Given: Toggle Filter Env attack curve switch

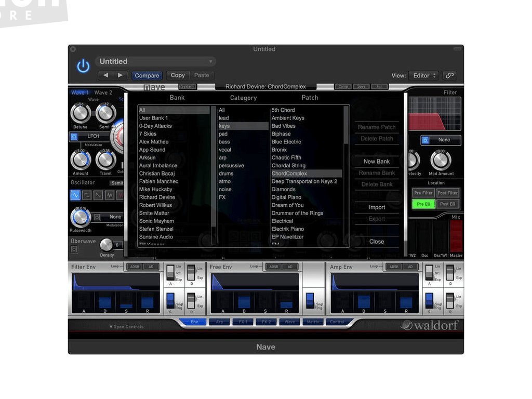Looking at the screenshot, I should coord(170,272).
